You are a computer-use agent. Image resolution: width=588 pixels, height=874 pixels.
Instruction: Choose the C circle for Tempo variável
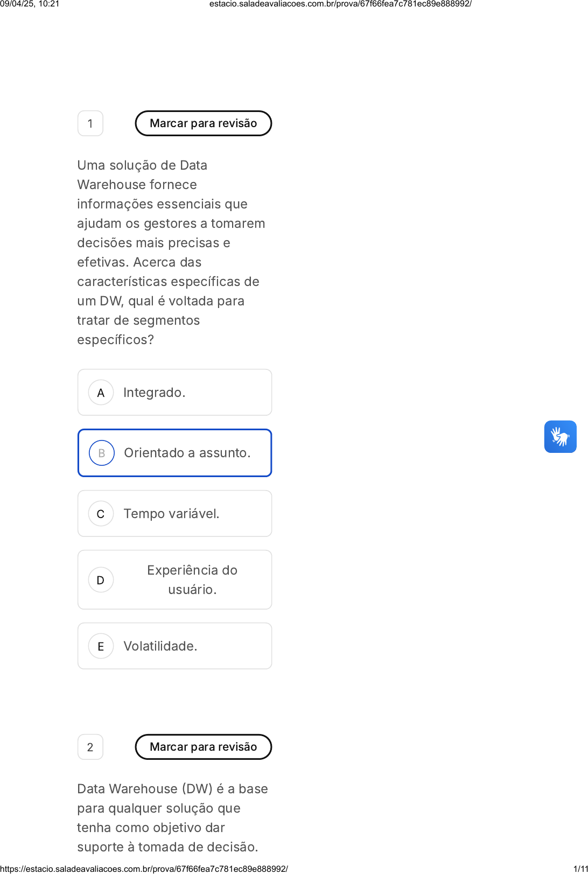tap(101, 514)
